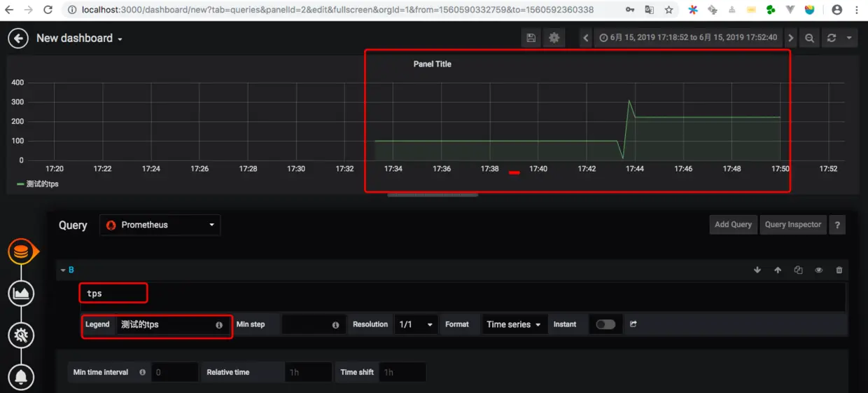Click Relative time input field

click(x=308, y=373)
